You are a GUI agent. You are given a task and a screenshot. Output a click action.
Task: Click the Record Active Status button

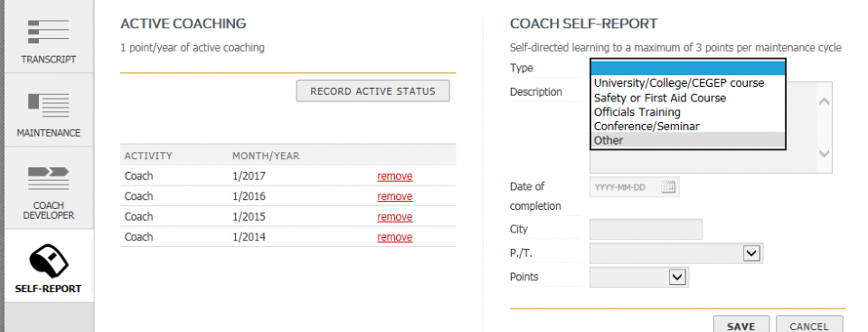(x=373, y=91)
